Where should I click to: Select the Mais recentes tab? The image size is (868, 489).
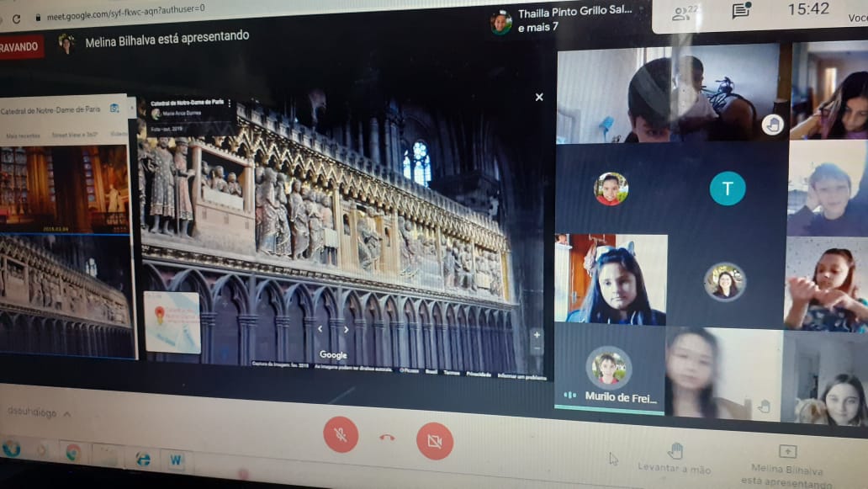[x=23, y=135]
